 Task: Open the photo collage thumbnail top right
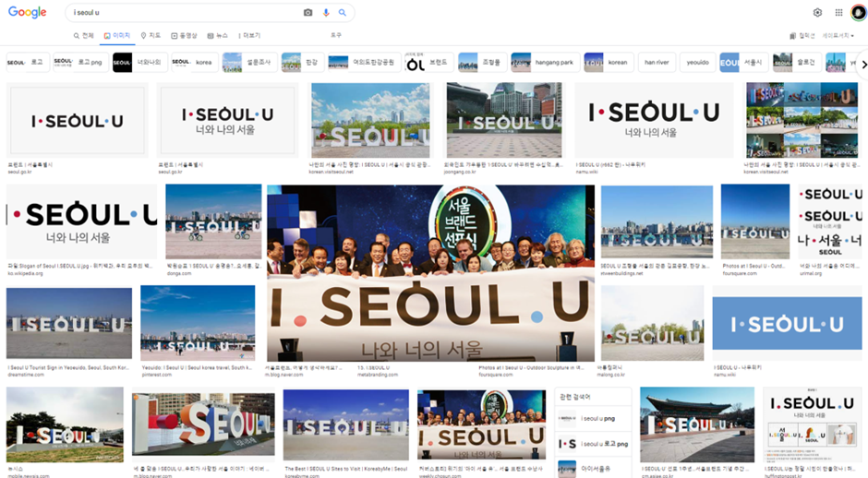(802, 121)
